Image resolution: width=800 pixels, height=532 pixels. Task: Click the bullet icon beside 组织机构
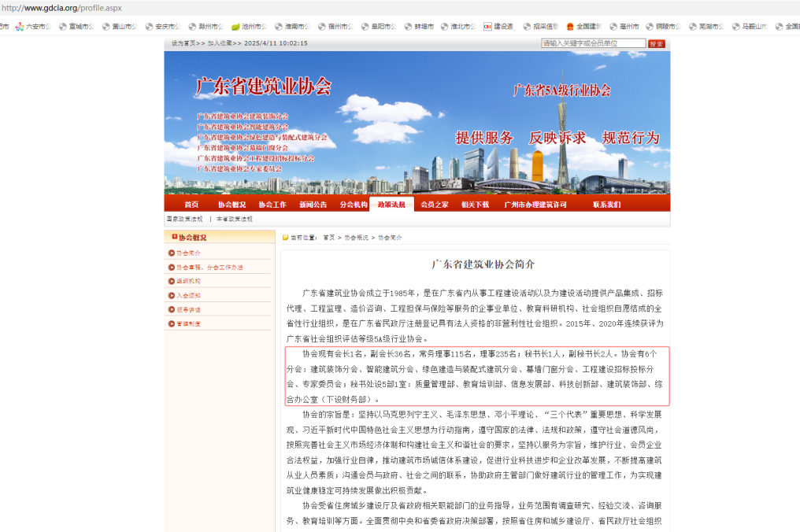[x=171, y=281]
